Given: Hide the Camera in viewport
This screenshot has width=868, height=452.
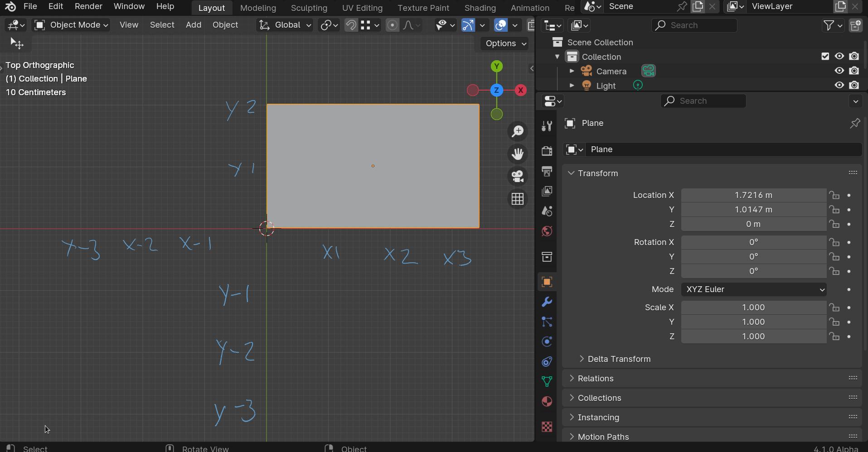Looking at the screenshot, I should coord(839,71).
